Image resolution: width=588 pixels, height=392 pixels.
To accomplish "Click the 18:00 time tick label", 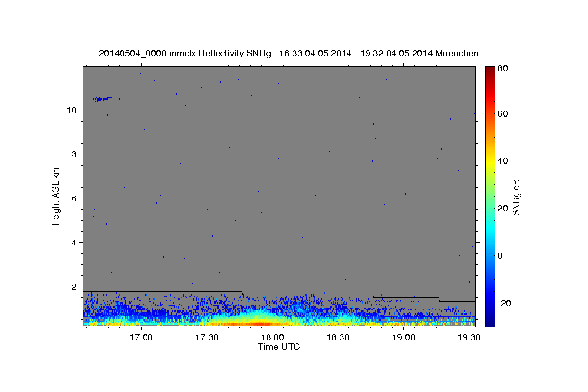I will (x=272, y=338).
